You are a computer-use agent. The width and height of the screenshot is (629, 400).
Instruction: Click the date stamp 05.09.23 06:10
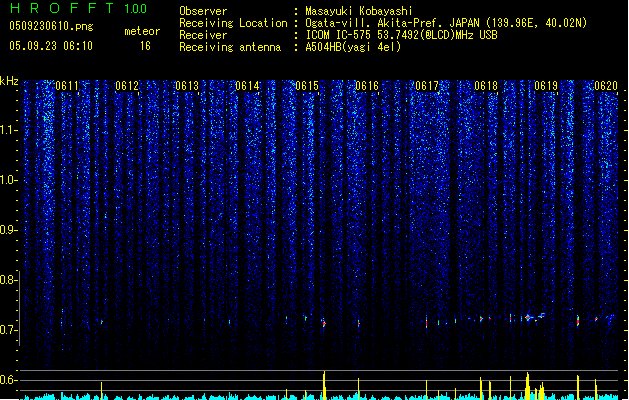tap(51, 46)
